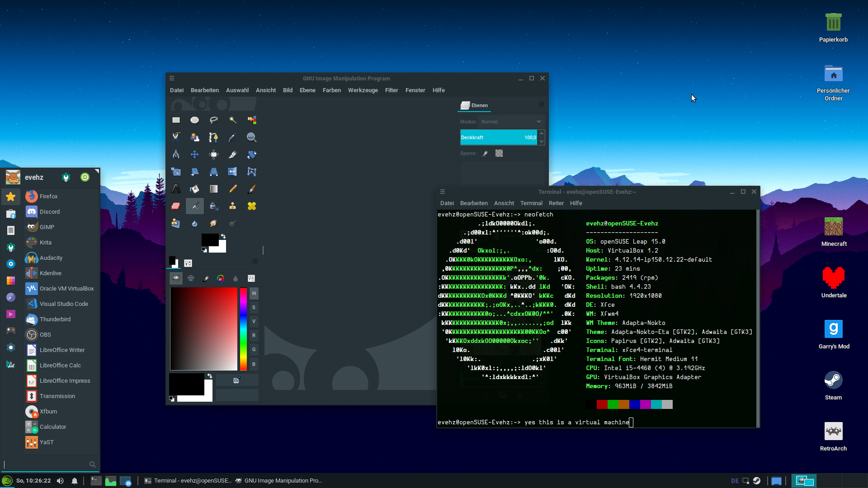Select the Ellipse Select tool in GIMP
Screen dimensions: 868x488
tap(194, 120)
